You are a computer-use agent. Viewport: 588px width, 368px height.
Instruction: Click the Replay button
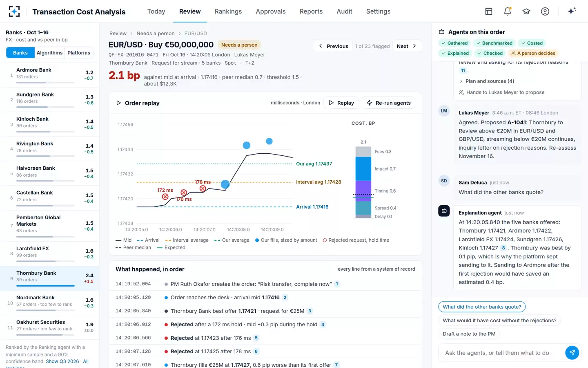(x=341, y=103)
